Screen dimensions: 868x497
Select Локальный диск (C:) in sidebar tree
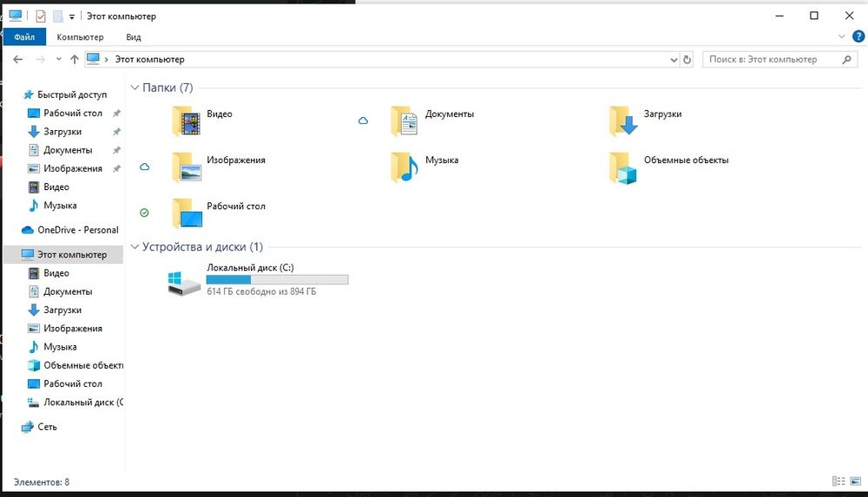pos(76,402)
